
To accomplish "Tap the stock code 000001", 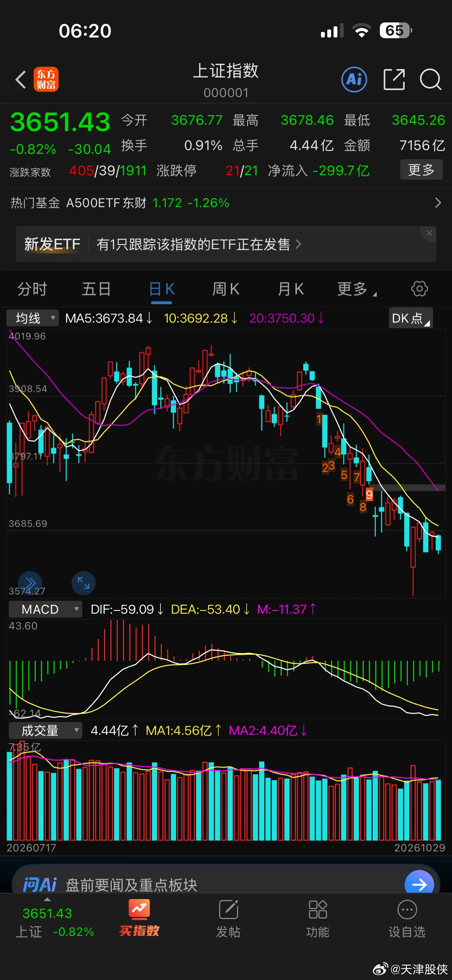I will pos(226,93).
